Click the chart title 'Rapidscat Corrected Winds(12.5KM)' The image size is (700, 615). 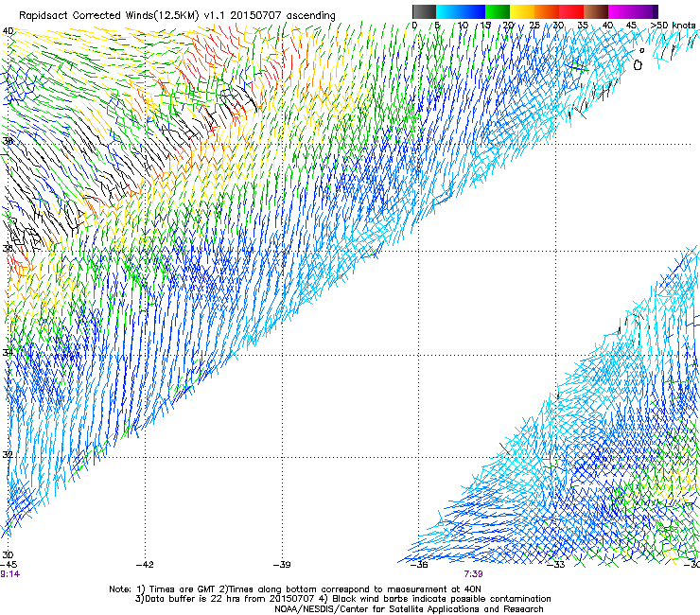click(109, 16)
